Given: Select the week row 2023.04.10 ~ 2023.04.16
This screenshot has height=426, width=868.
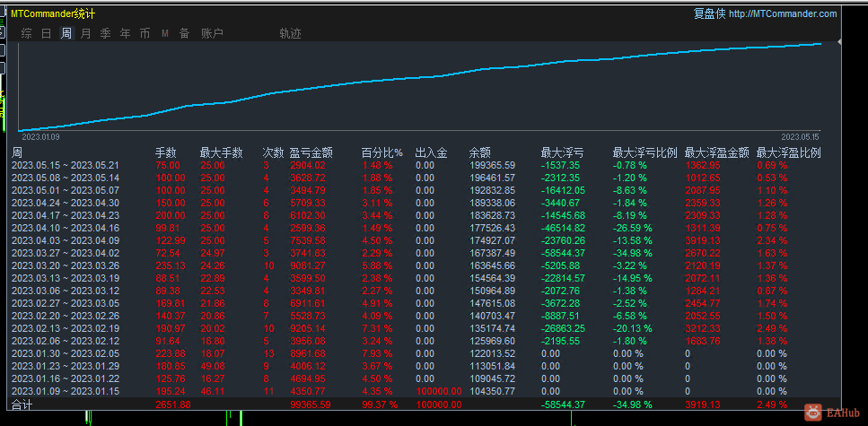Looking at the screenshot, I should (x=424, y=228).
